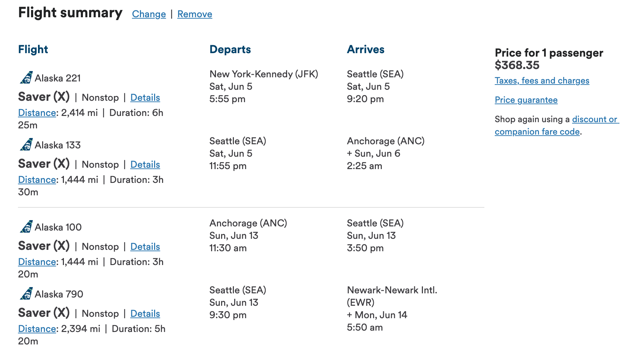Click the Alaska 790 airline logo icon
The height and width of the screenshot is (352, 644).
click(26, 294)
